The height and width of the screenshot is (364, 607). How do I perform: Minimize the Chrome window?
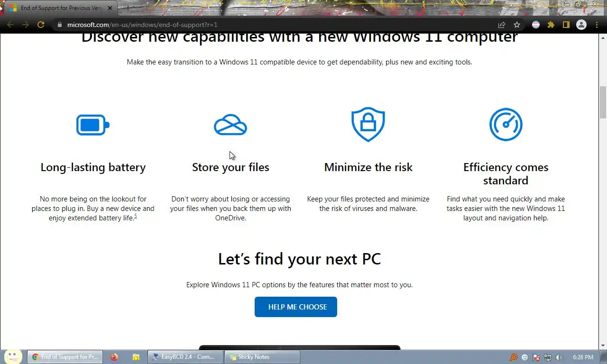click(x=568, y=4)
